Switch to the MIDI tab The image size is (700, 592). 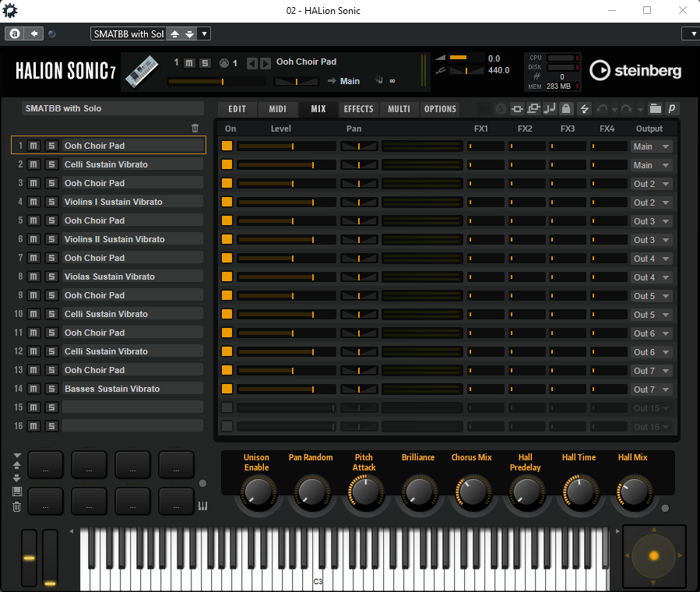pos(277,109)
